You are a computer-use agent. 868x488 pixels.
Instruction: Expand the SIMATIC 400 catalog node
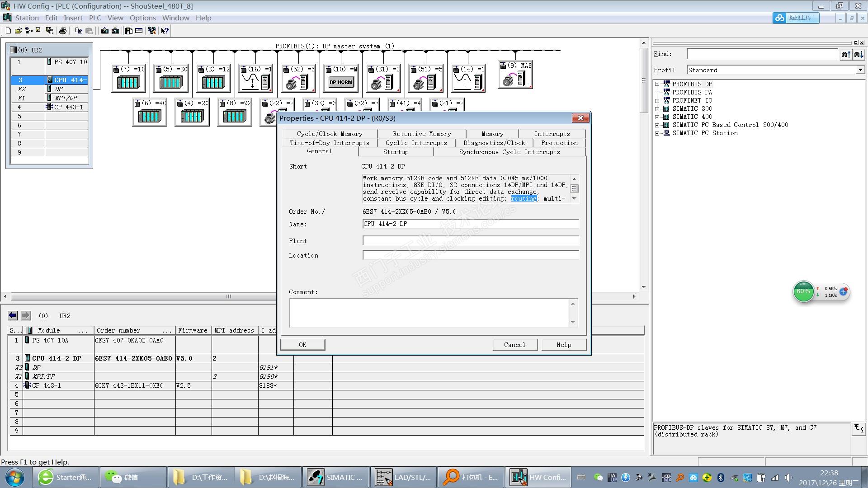pyautogui.click(x=657, y=117)
